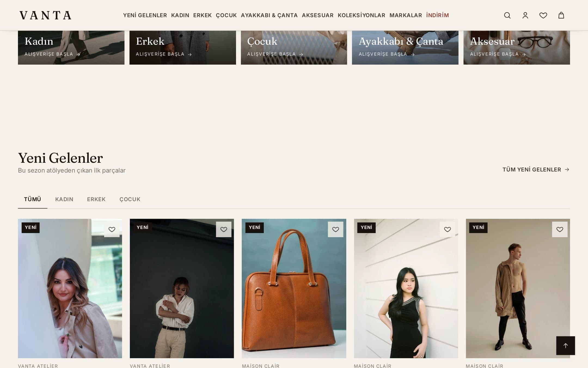Screen dimensions: 588x368
Task: Click the VANTA logo
Action: pyautogui.click(x=45, y=15)
